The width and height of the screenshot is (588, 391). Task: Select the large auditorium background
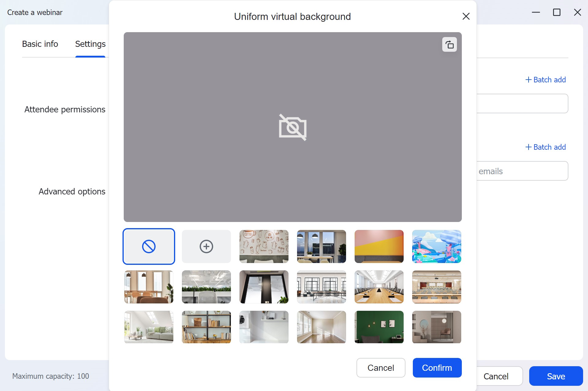(436, 287)
